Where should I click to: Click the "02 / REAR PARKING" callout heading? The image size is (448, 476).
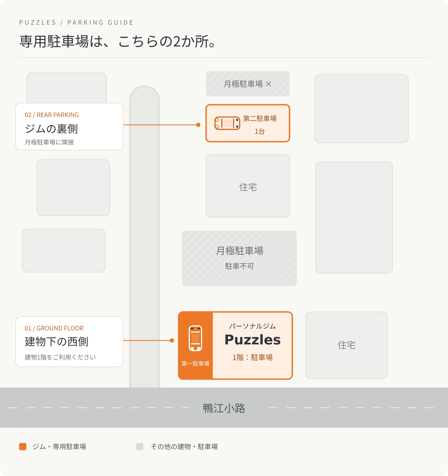pos(52,115)
